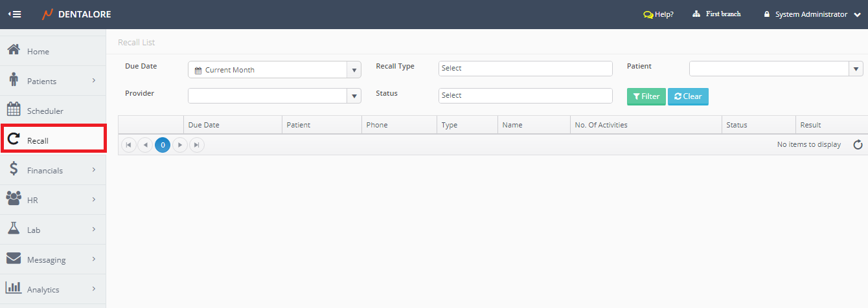Go to previous page arrow in pager
This screenshot has width=868, height=308.
[x=146, y=145]
